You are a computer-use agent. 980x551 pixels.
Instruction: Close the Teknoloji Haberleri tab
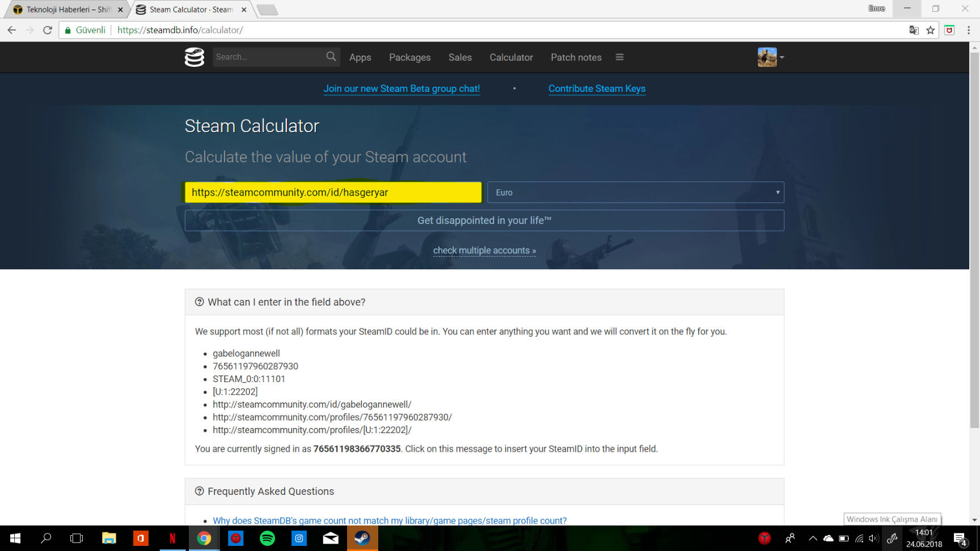(120, 10)
